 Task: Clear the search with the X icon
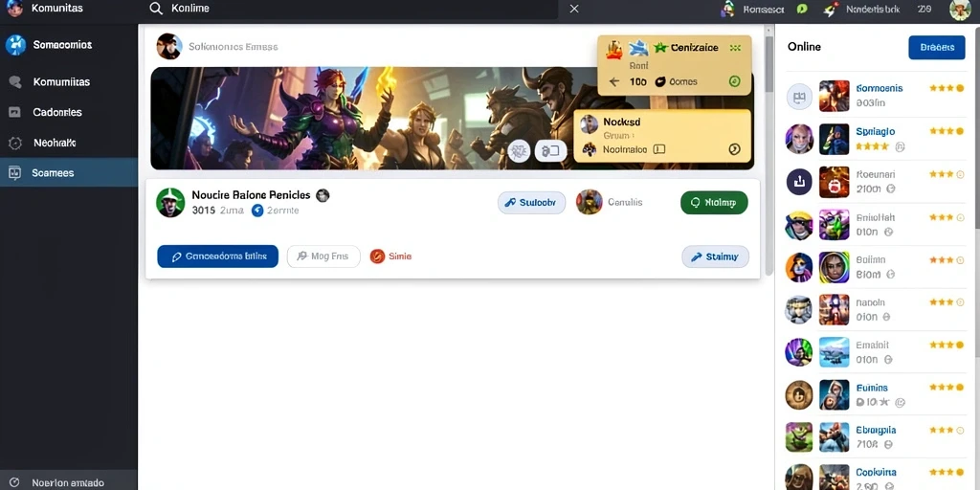coord(574,9)
